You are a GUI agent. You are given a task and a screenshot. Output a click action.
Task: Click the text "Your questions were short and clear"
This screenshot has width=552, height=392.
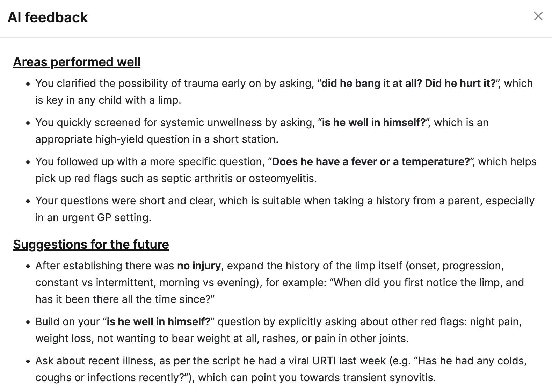(124, 201)
